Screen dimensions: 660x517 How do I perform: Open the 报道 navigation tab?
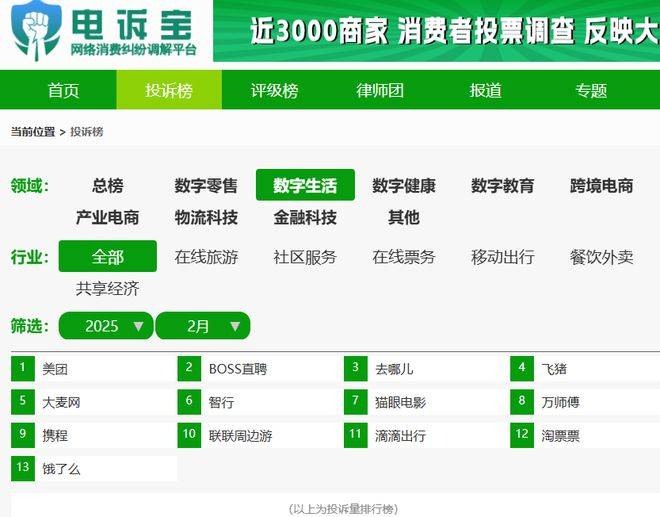pyautogui.click(x=485, y=90)
